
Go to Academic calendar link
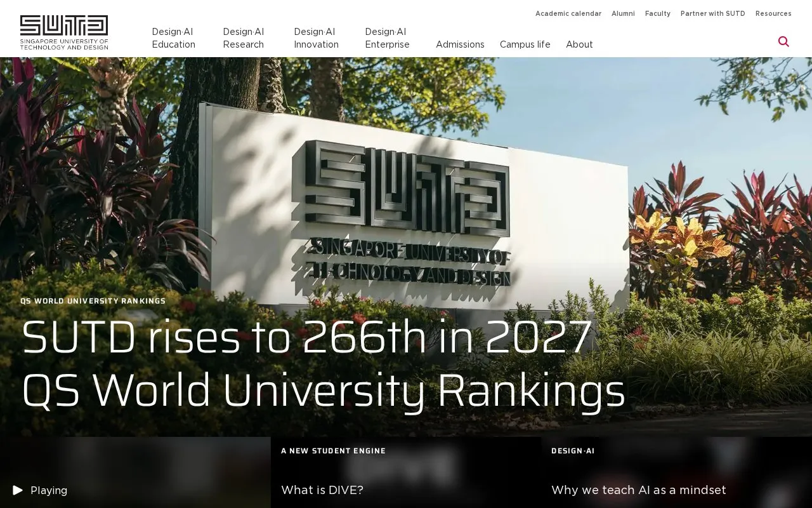568,13
